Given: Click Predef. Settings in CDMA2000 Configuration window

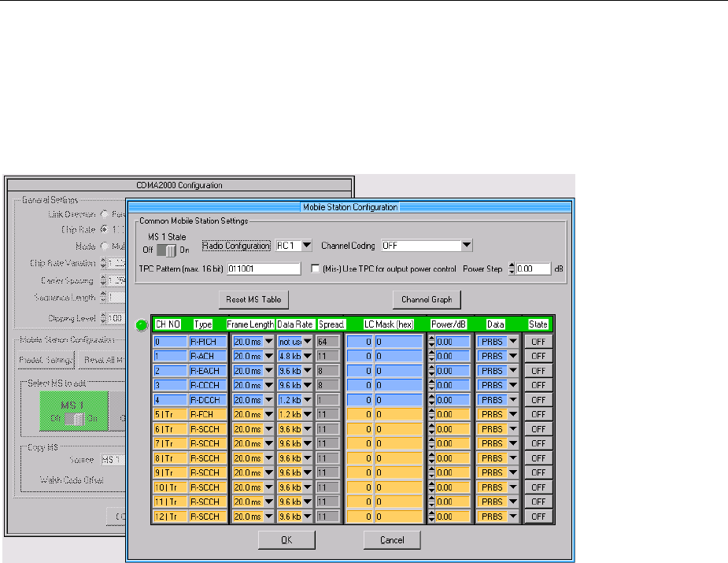Looking at the screenshot, I should coord(46,360).
